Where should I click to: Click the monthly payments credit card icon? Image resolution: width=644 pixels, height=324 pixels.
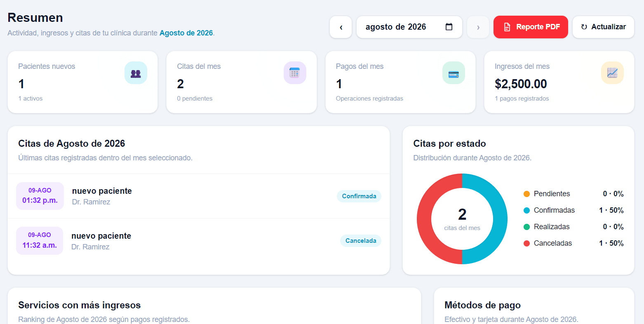[454, 73]
